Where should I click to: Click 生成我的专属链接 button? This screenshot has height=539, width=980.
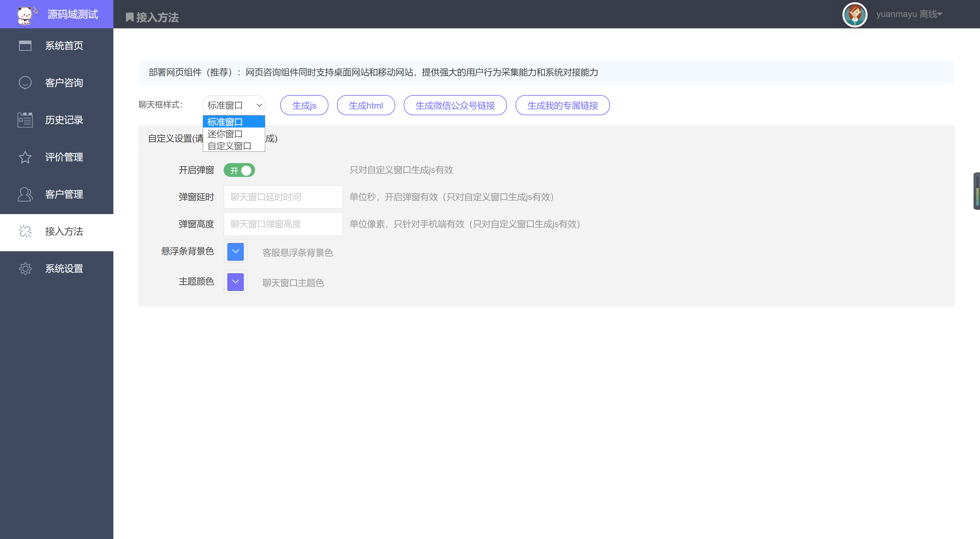[x=562, y=105]
